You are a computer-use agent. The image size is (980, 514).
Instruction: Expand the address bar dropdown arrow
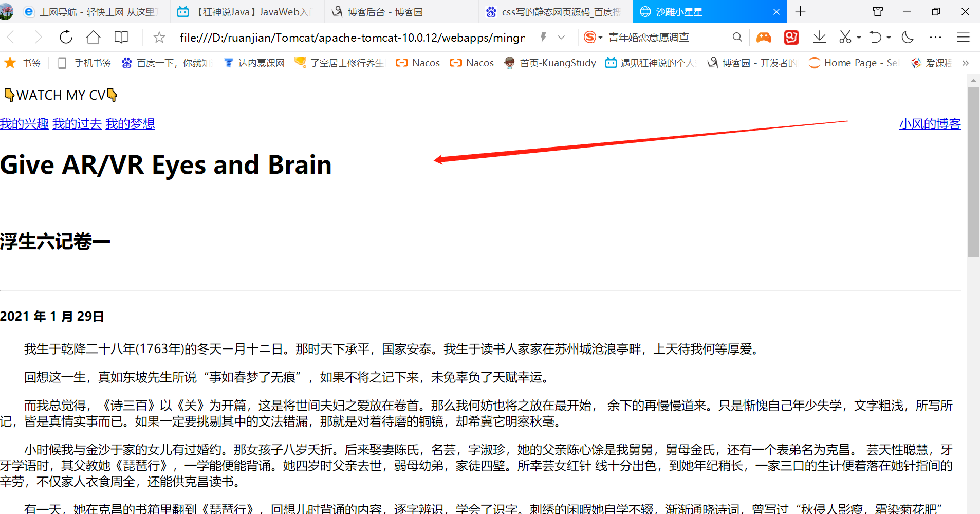561,37
